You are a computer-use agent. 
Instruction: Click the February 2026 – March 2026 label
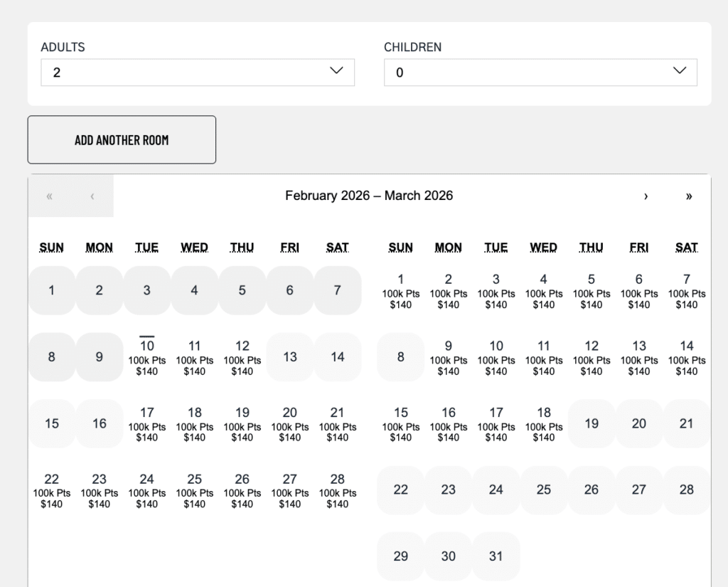coord(368,196)
